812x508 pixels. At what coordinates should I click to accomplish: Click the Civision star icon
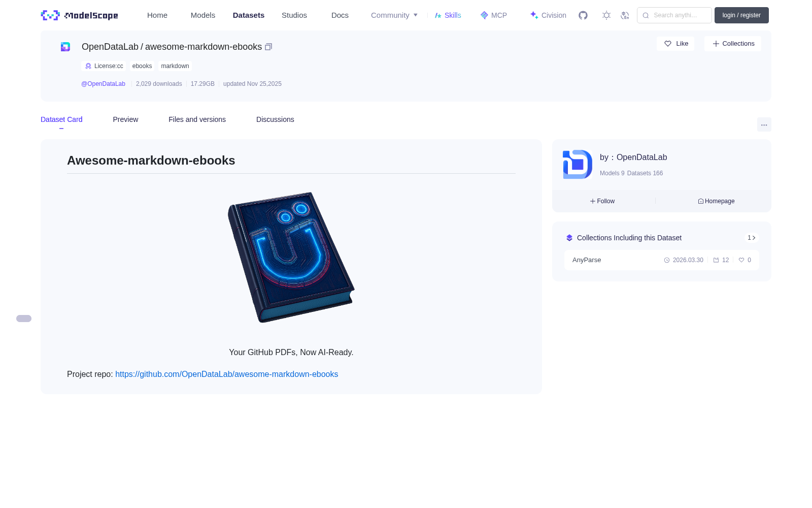coord(534,15)
